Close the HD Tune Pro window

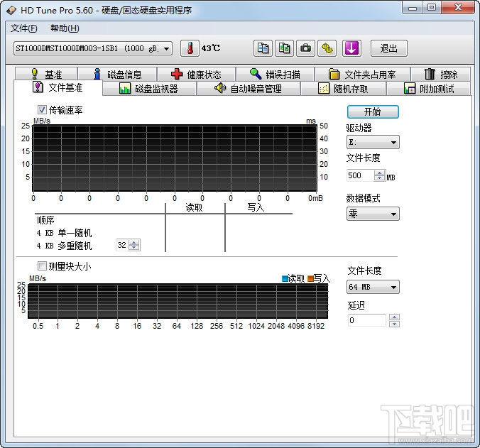(458, 8)
